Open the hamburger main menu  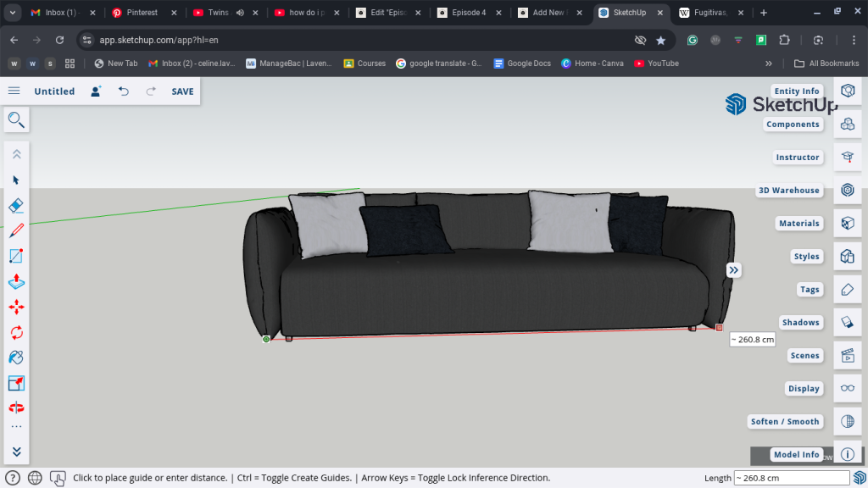point(14,91)
